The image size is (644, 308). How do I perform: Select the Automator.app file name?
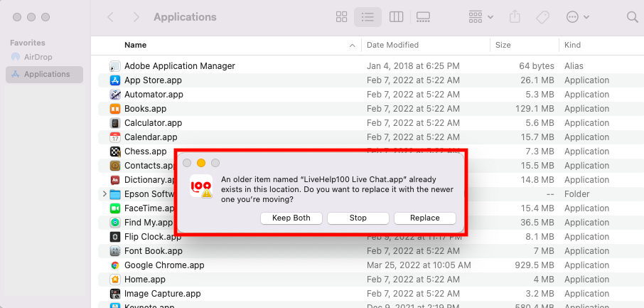pos(154,94)
